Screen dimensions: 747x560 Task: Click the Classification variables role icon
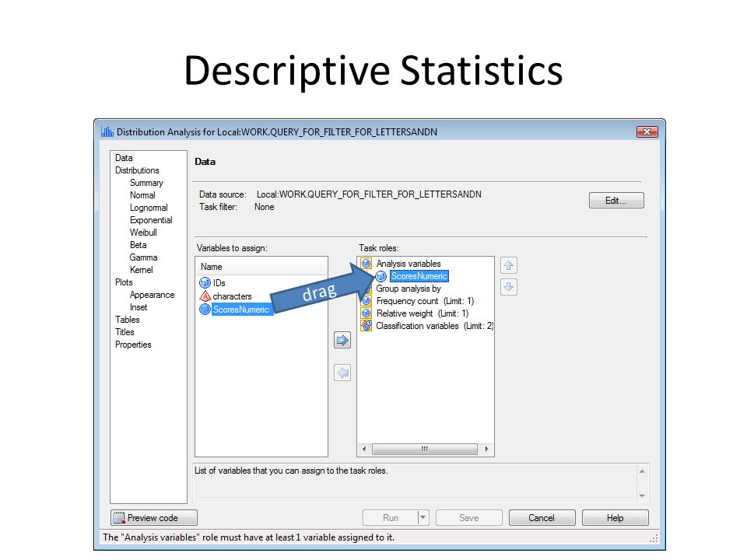click(x=366, y=326)
